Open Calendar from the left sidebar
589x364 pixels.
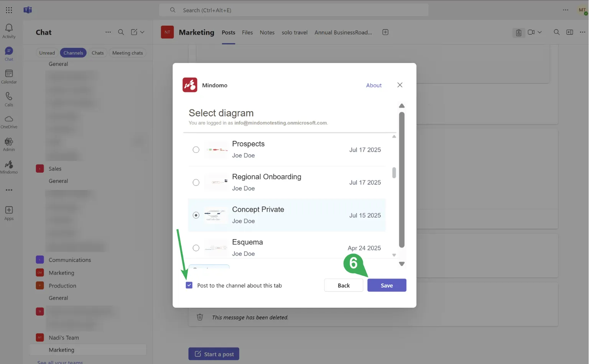click(9, 76)
